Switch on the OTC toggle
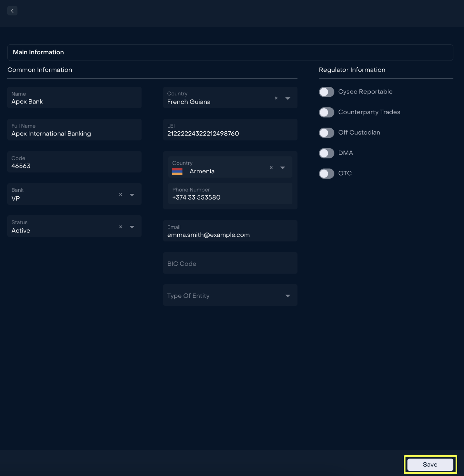This screenshot has height=476, width=464. tap(326, 173)
